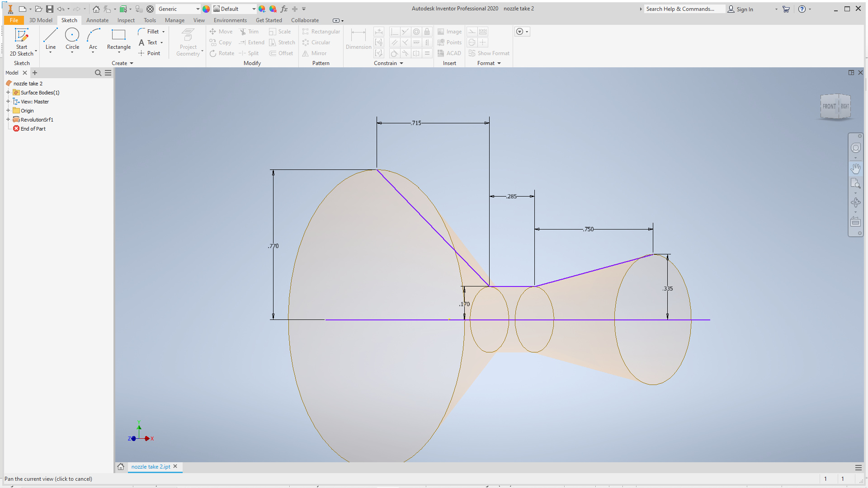Click the Point tool
Viewport: 868px width, 488px height.
149,53
